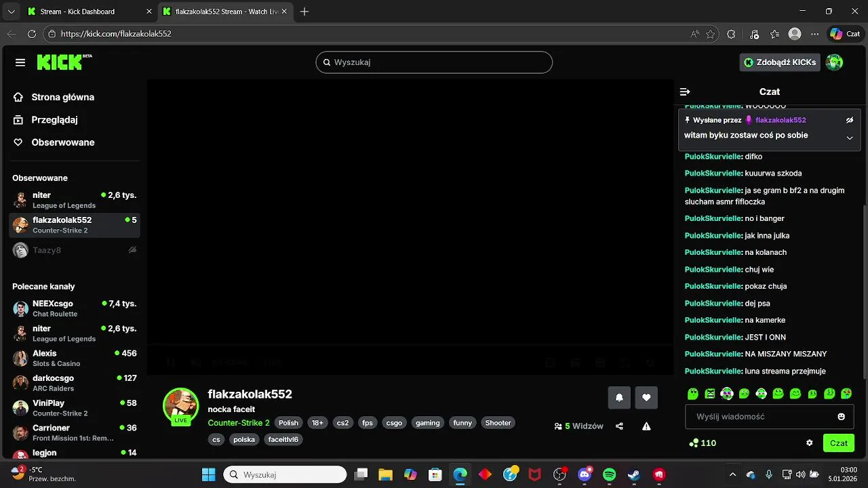
Task: Open browser extensions puzzle icon
Action: pyautogui.click(x=731, y=34)
